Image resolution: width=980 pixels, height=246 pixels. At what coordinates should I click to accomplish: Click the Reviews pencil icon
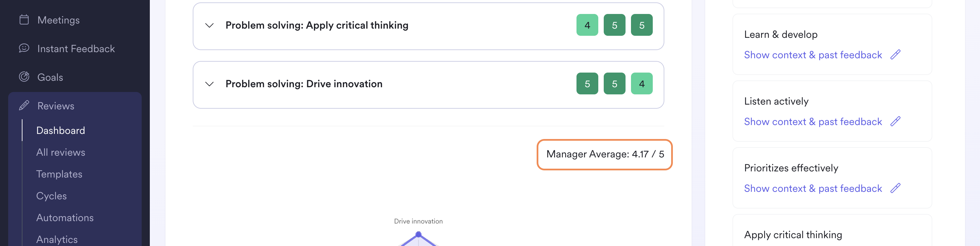click(24, 106)
